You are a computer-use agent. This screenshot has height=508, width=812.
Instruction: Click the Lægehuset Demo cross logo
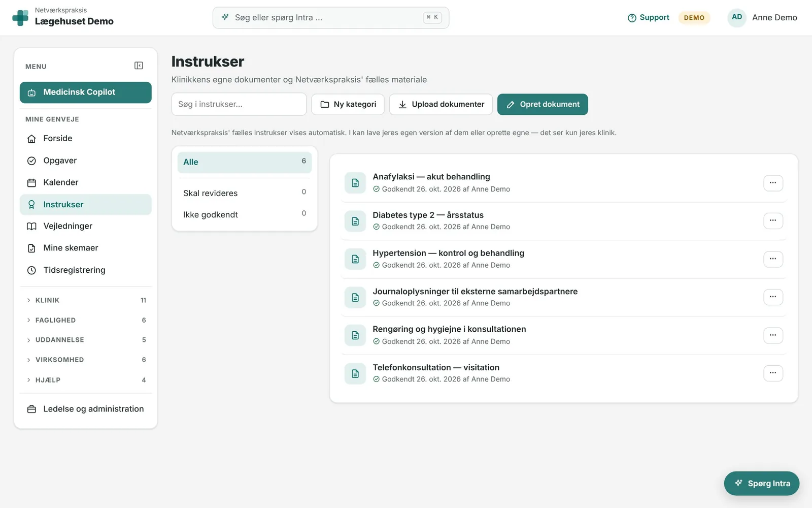point(20,18)
